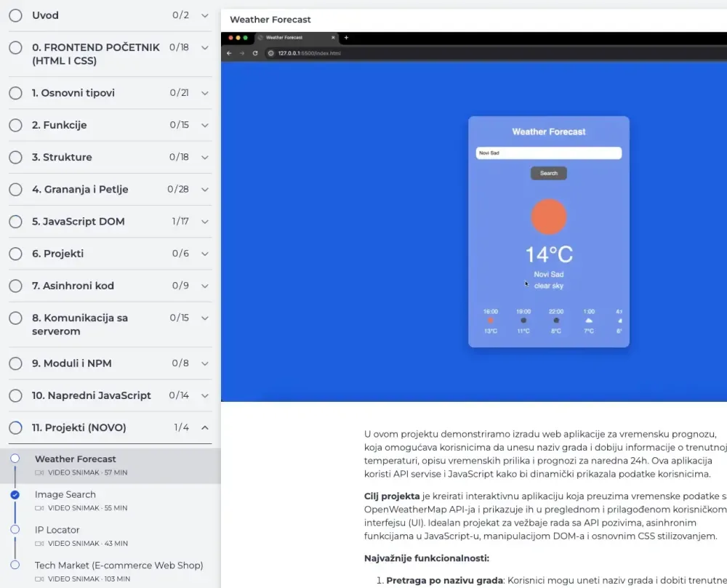
Task: Click the city input field containing Novi Sad
Action: click(x=548, y=153)
